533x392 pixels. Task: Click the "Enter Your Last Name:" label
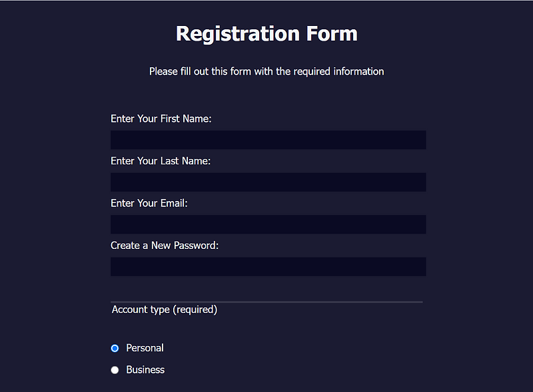coord(161,161)
